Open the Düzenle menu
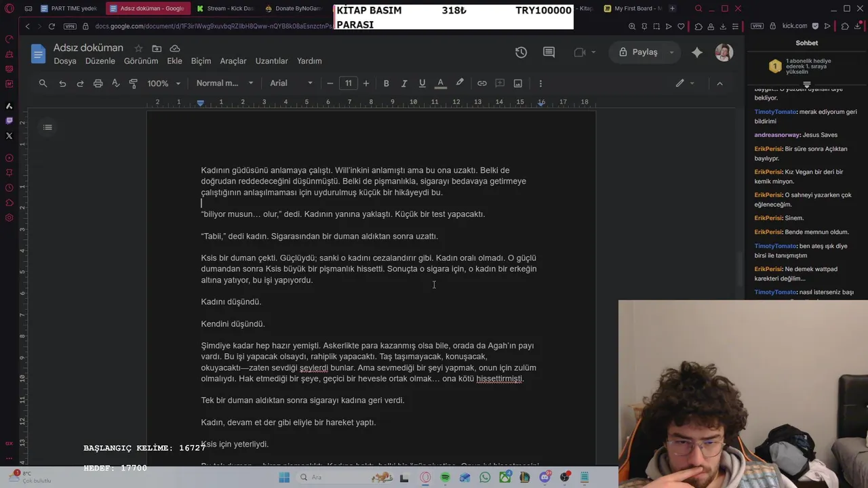868x488 pixels. [100, 61]
